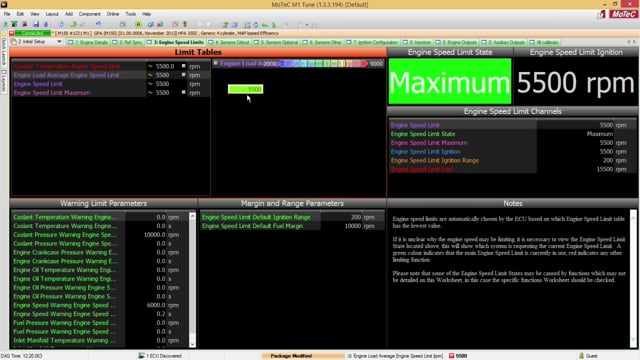This screenshot has height=360, width=640.
Task: Click the red flag toolbar icon
Action: 185,24
